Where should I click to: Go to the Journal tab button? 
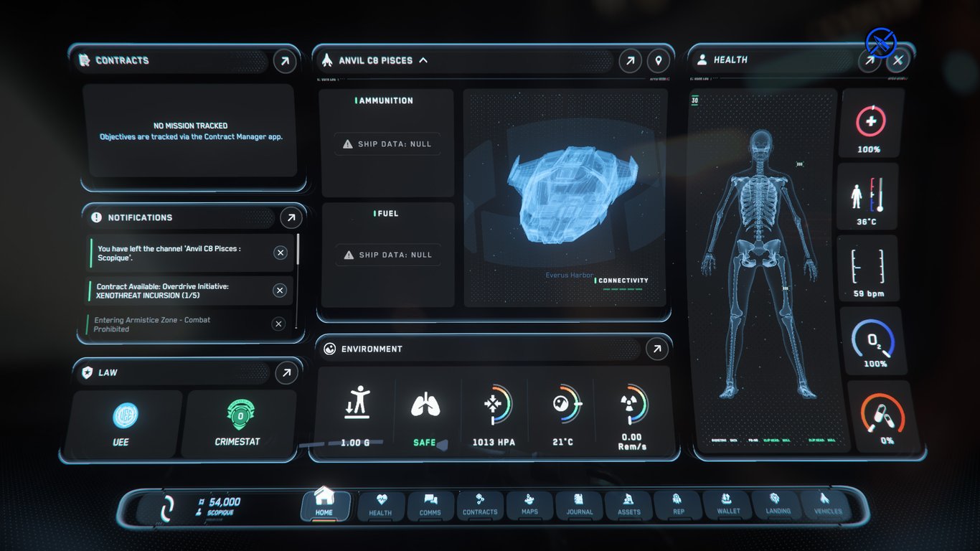pos(580,505)
